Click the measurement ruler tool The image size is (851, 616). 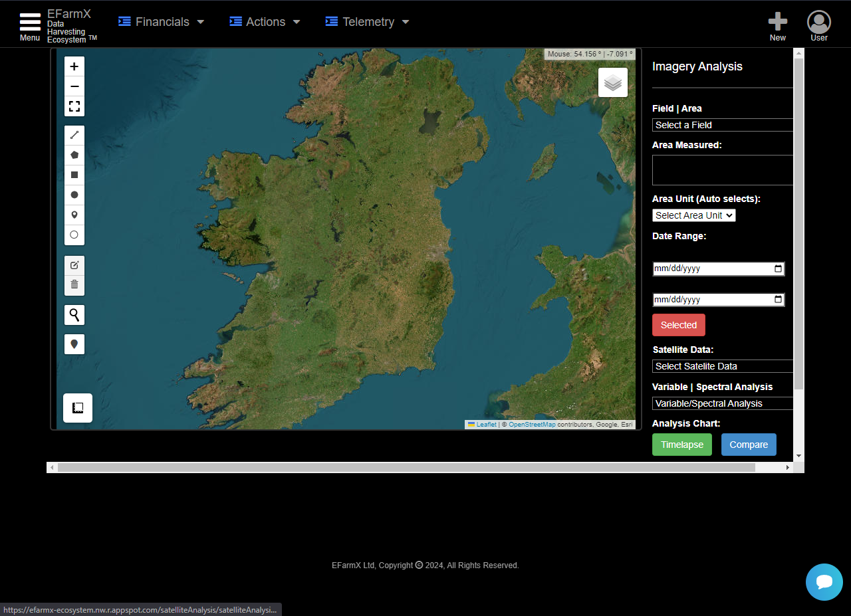click(78, 408)
